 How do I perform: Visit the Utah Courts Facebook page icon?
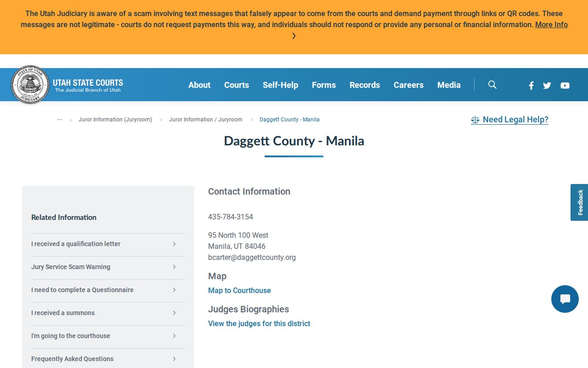pos(531,85)
